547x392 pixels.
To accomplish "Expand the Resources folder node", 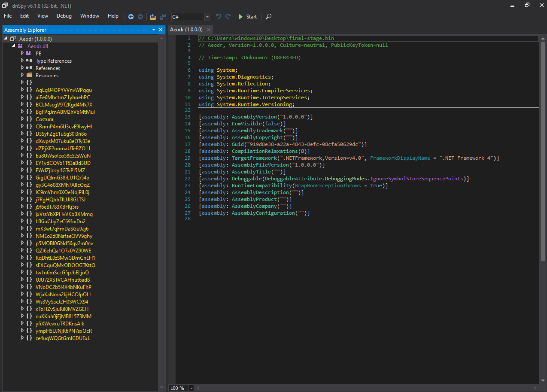I will 23,76.
